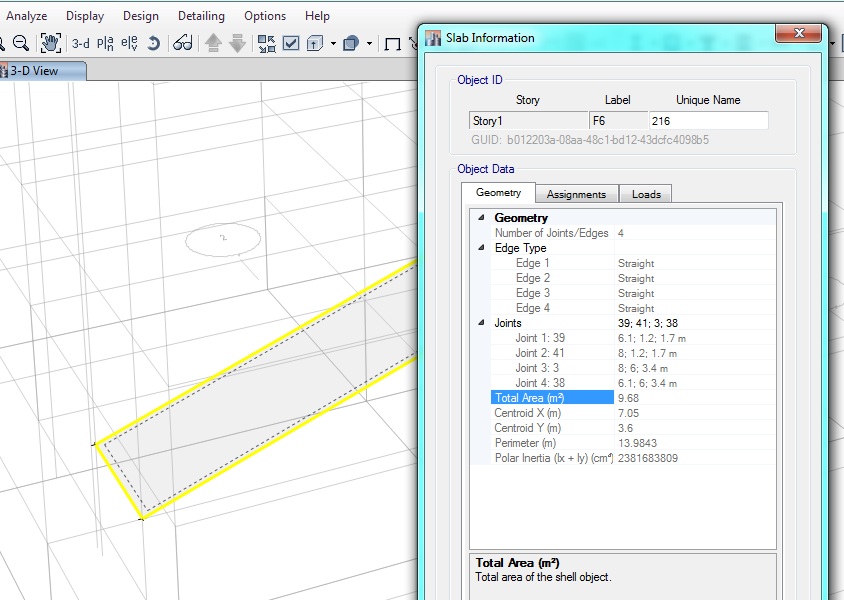Click the Perimeter value 13.9843
Screen dimensions: 844x600
637,443
